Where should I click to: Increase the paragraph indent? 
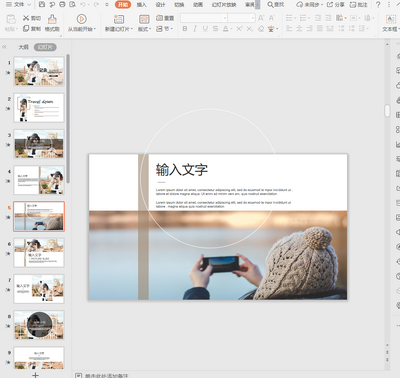click(328, 18)
